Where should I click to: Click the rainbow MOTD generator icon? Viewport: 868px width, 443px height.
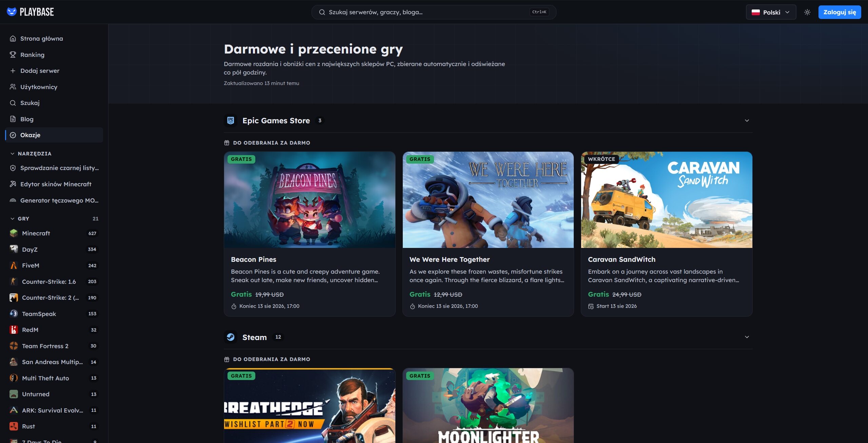[x=13, y=201]
